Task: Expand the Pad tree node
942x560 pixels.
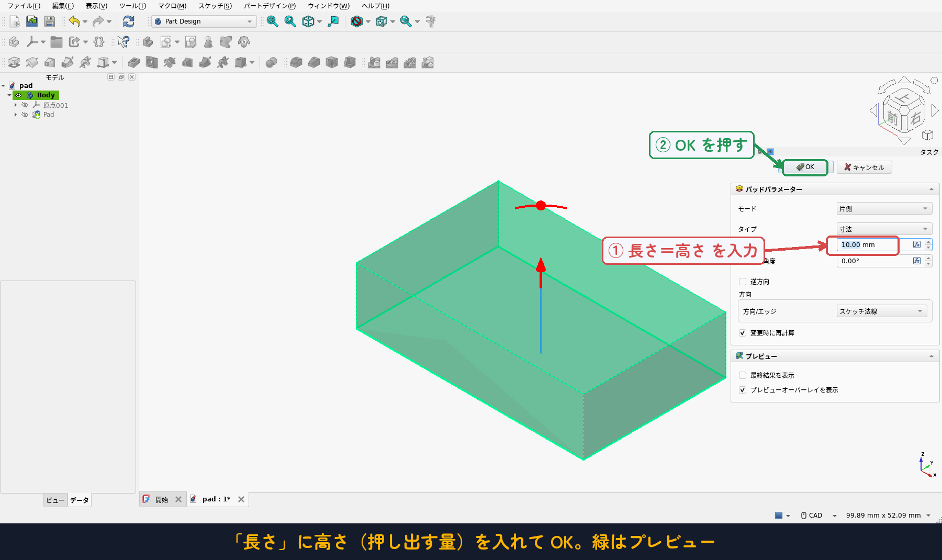Action: click(x=16, y=115)
